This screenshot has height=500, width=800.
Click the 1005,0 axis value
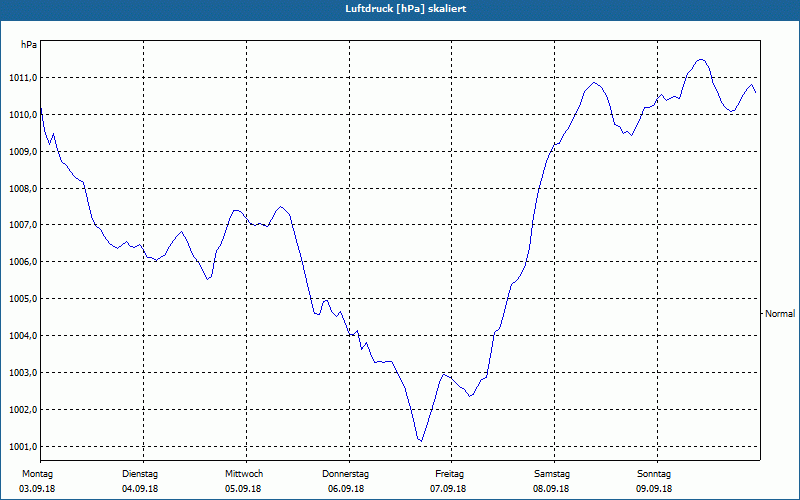[23, 299]
